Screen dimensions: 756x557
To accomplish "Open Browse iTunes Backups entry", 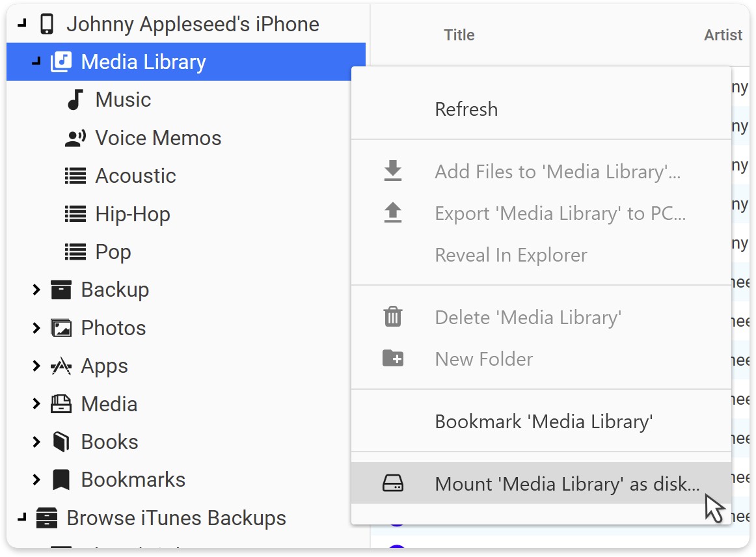I will coord(176,518).
